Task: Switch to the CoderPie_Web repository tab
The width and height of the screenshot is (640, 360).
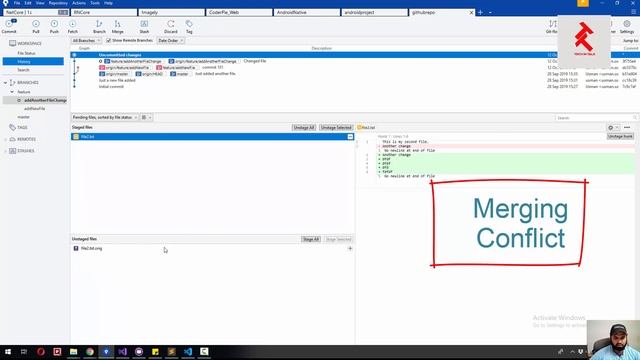Action: click(239, 13)
